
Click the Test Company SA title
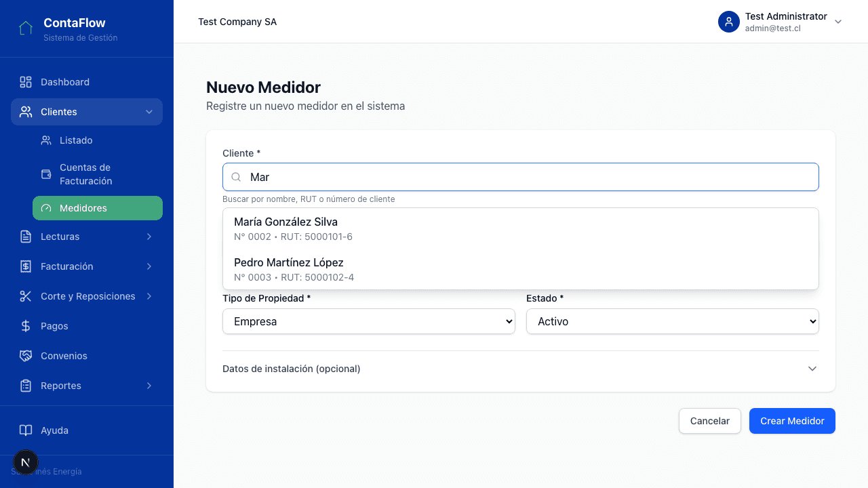point(237,22)
